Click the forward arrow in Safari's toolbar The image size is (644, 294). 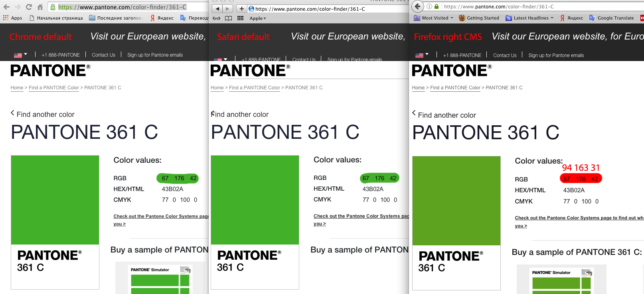point(227,9)
